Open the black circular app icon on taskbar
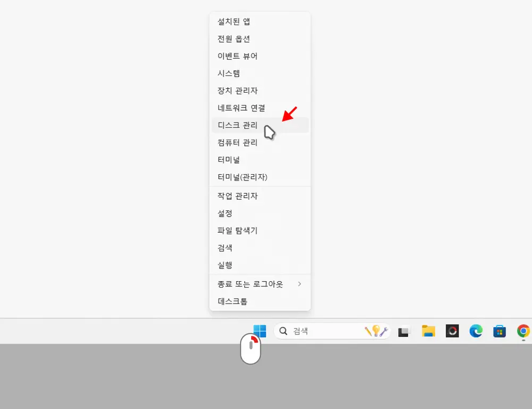532x409 pixels. 452,331
